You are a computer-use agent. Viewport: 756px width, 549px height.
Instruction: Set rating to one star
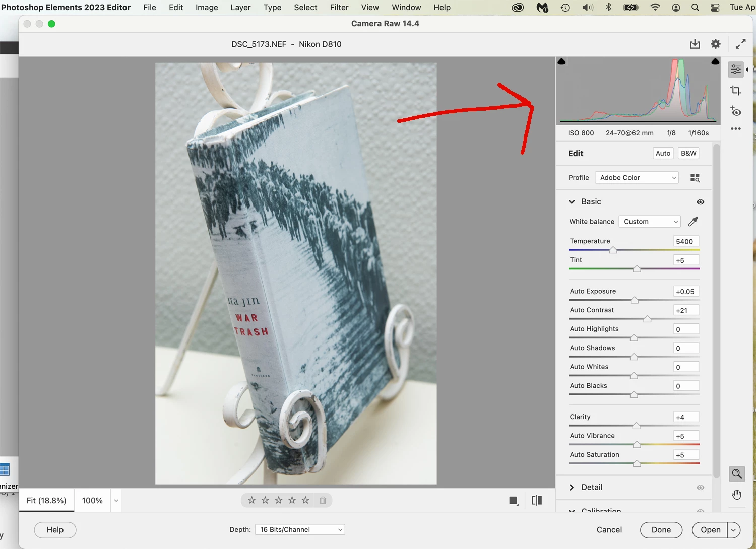pos(252,500)
